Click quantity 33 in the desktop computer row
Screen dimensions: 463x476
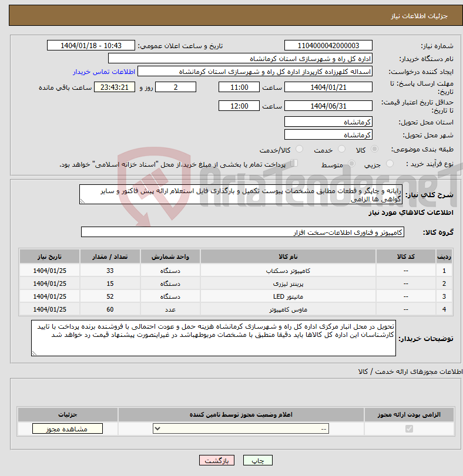point(110,271)
